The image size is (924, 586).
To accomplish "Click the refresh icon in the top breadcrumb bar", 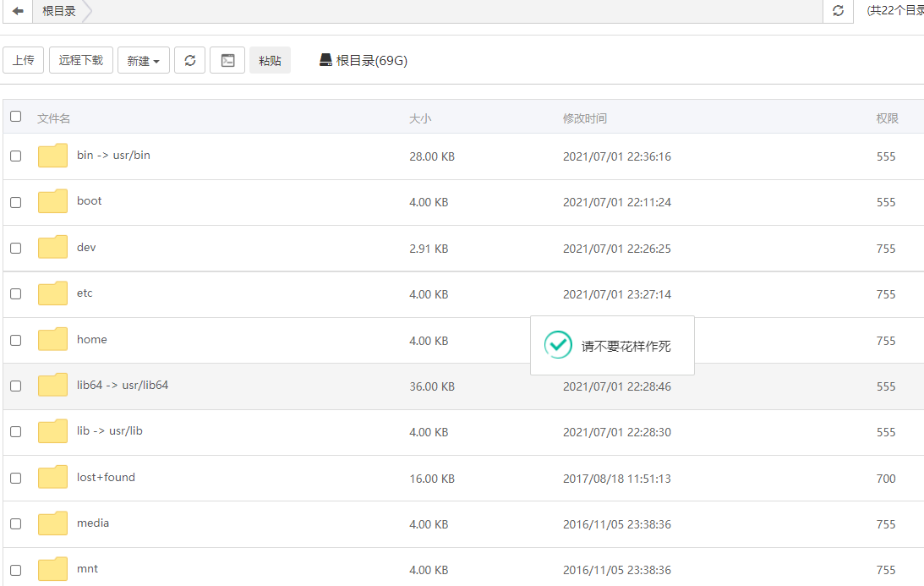I will coord(836,12).
